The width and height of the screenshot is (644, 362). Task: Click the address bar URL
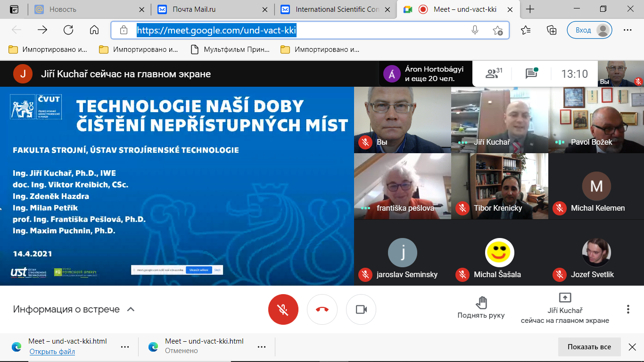(x=216, y=30)
